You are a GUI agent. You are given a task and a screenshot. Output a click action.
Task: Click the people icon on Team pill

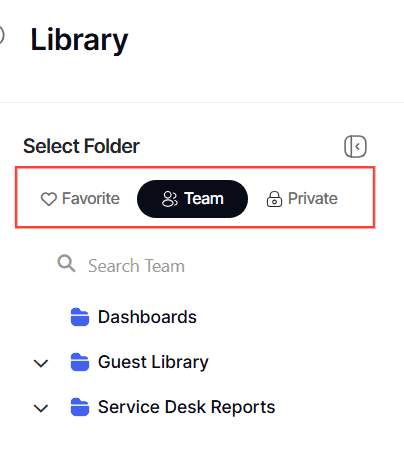170,199
